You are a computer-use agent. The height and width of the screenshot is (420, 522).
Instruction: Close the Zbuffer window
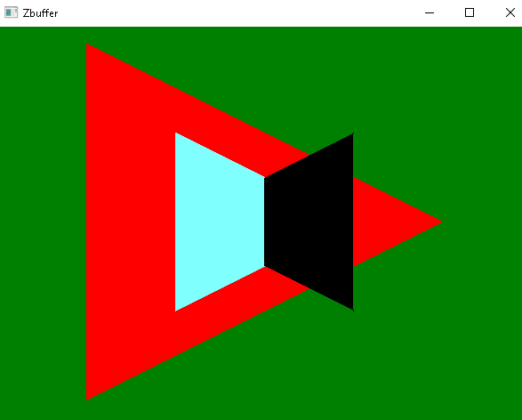[x=510, y=13]
